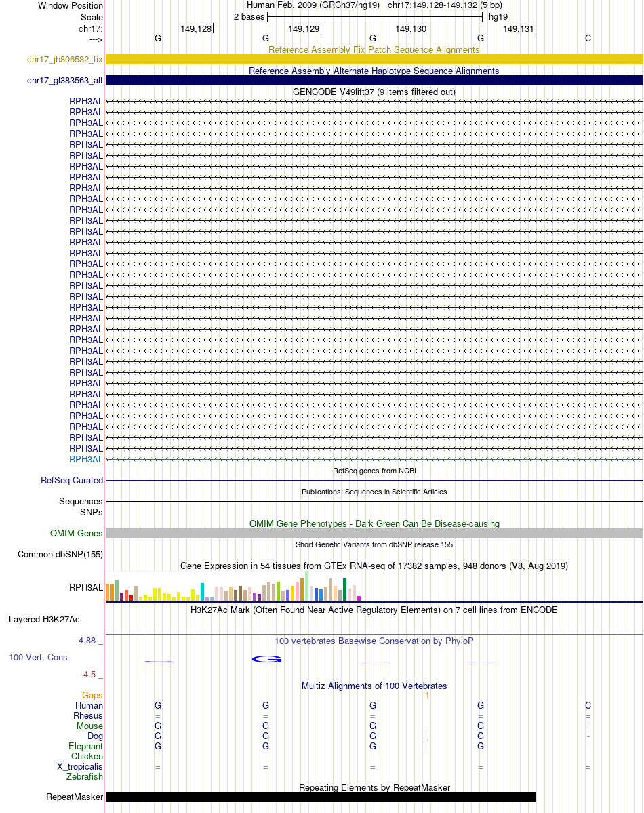The height and width of the screenshot is (813, 644).
Task: Open OMIM Gene Phenotypes track title
Action: point(374,523)
